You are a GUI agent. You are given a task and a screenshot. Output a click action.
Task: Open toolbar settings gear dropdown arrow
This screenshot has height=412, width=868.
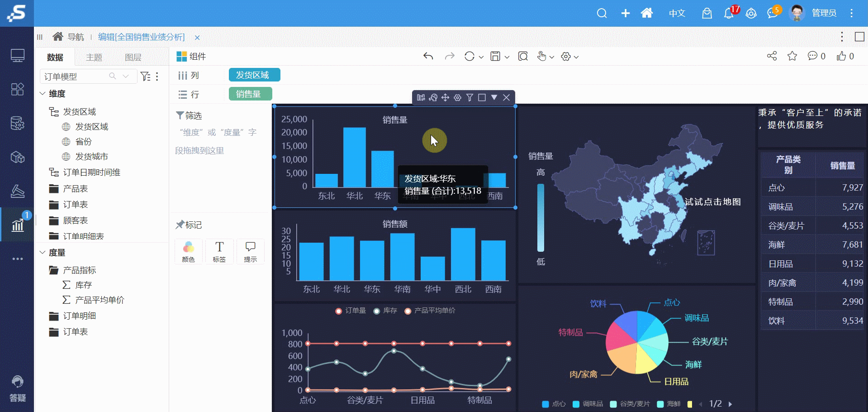pyautogui.click(x=576, y=57)
